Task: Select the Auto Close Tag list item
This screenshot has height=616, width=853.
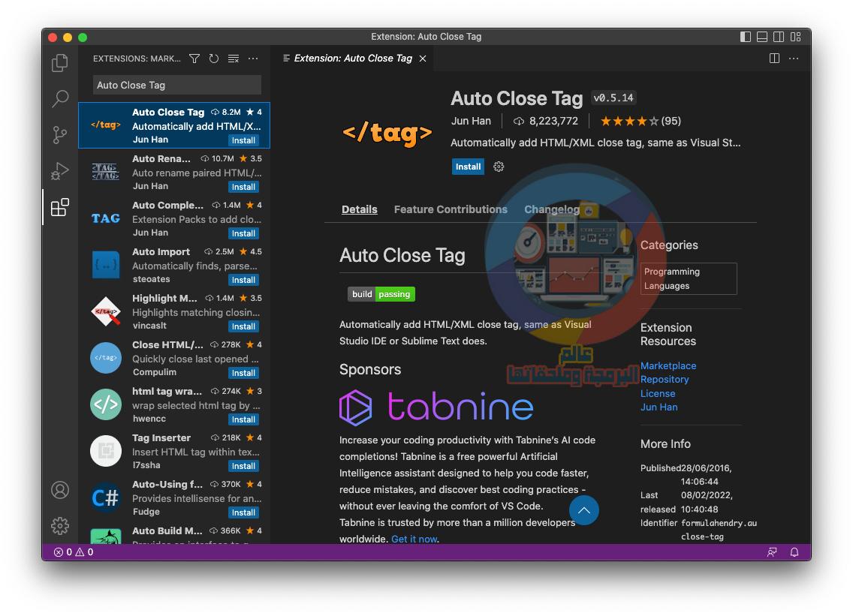Action: click(174, 125)
